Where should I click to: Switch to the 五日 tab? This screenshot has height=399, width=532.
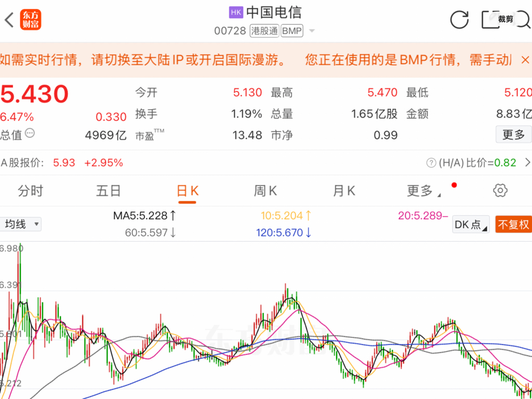pyautogui.click(x=109, y=191)
